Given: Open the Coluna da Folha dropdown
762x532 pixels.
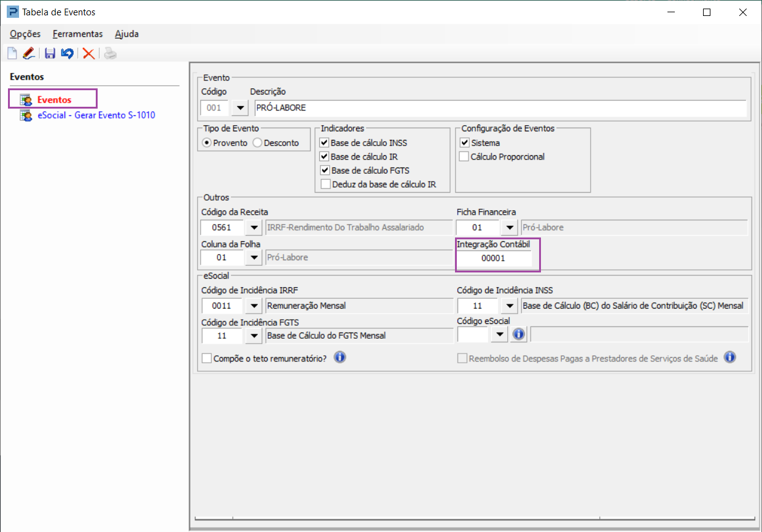Looking at the screenshot, I should pos(254,258).
